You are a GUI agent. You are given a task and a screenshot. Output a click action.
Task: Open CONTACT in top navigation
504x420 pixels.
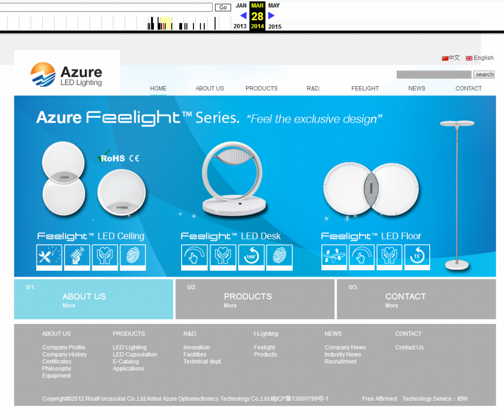pos(469,89)
